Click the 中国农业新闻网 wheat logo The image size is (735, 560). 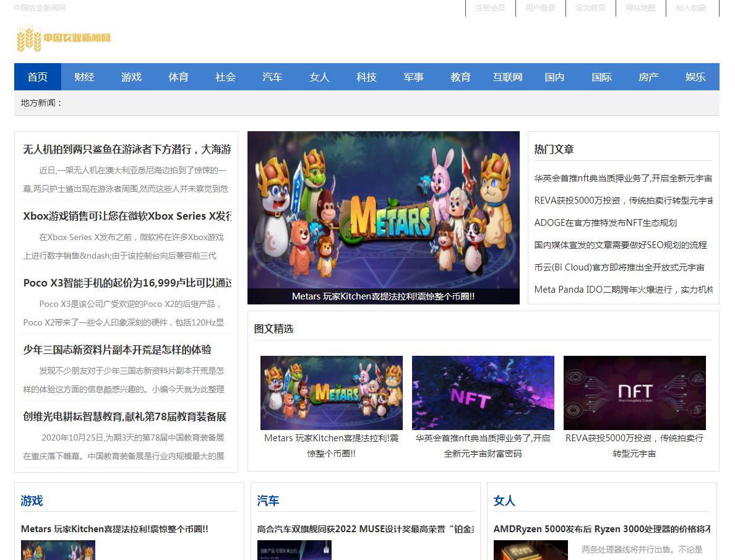click(63, 38)
